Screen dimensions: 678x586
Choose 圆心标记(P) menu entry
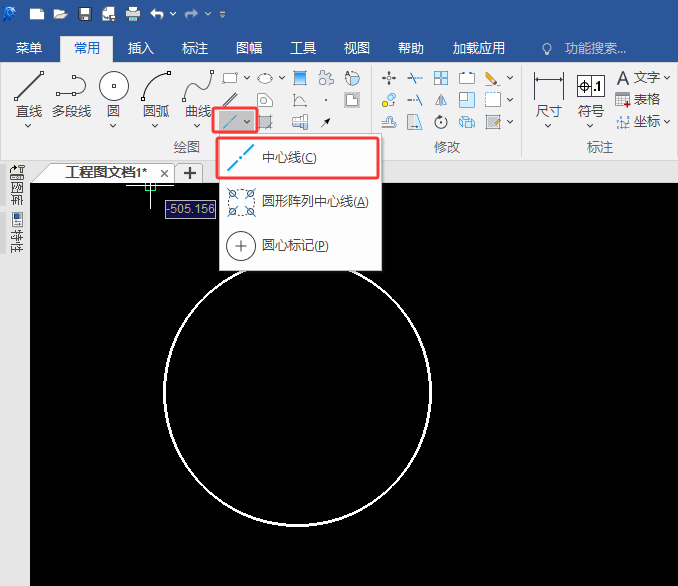301,246
